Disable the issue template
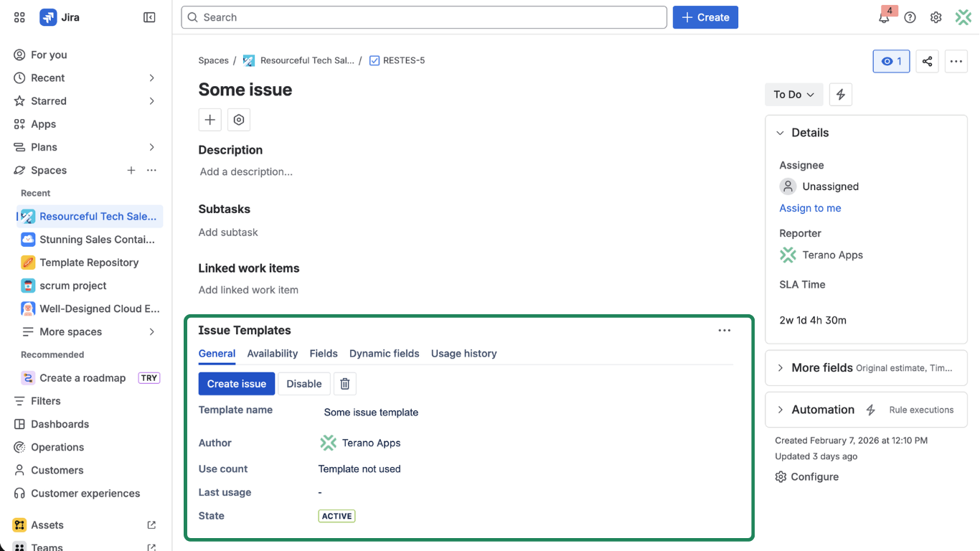The height and width of the screenshot is (551, 980). point(303,384)
